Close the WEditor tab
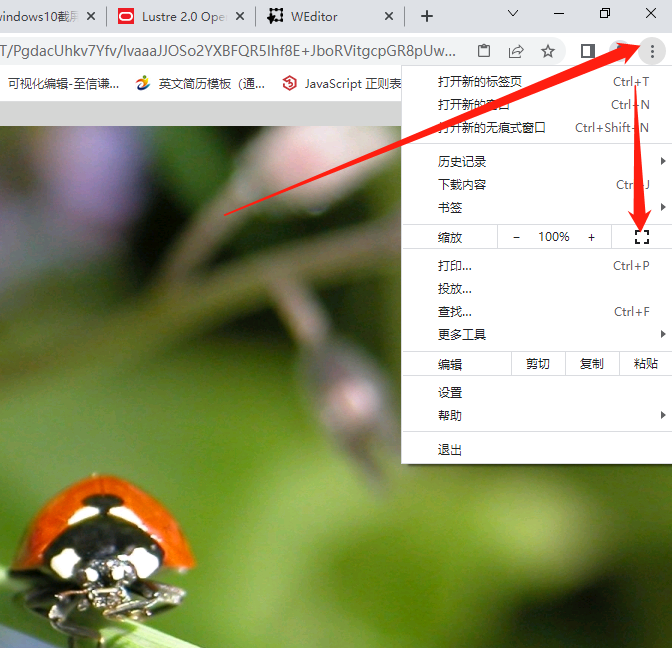The image size is (672, 648). (x=389, y=16)
